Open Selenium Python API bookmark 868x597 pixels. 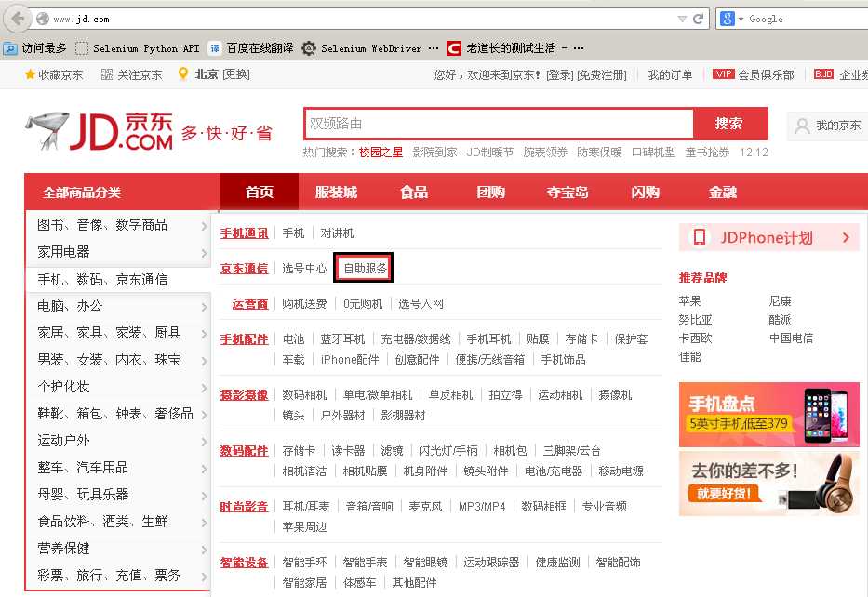(138, 48)
